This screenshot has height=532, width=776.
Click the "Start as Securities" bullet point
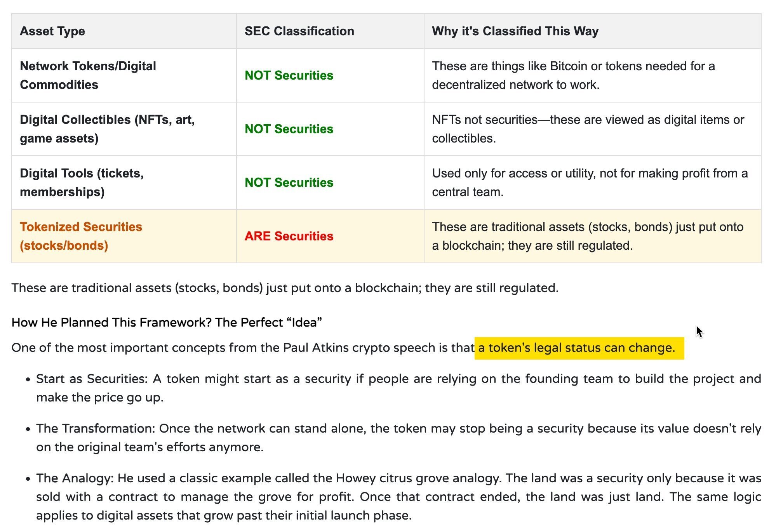[398, 388]
